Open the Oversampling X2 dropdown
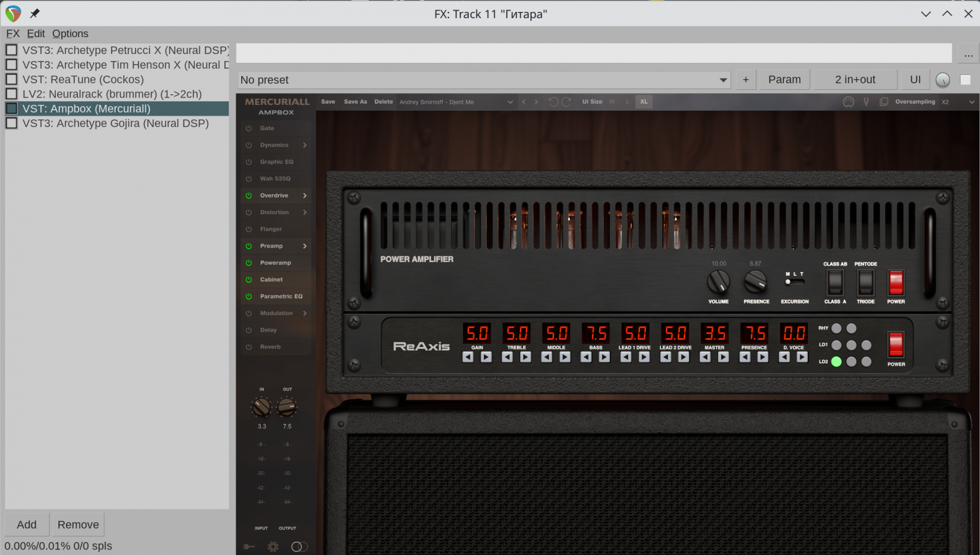The width and height of the screenshot is (980, 555). pyautogui.click(x=958, y=102)
